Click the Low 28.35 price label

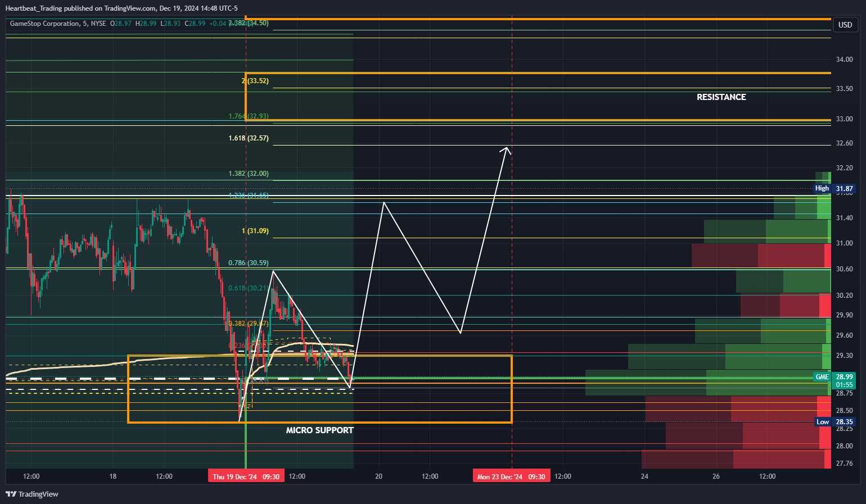[836, 422]
